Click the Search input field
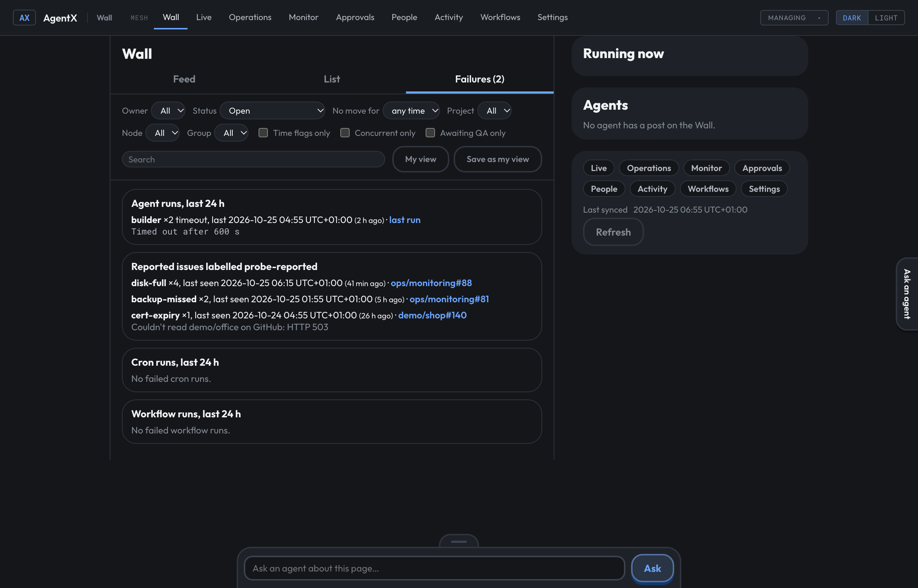The width and height of the screenshot is (918, 588). [x=253, y=159]
